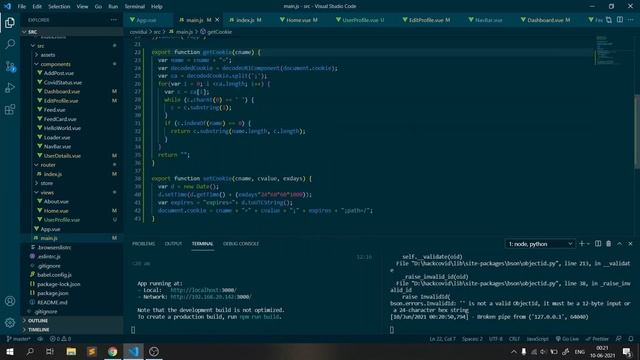
Task: Open Windows Start menu
Action: click(x=10, y=351)
